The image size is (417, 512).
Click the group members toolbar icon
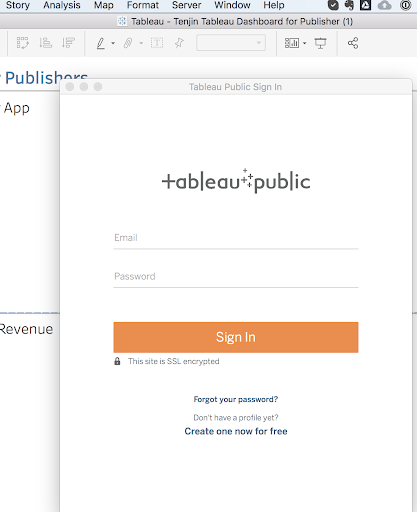pyautogui.click(x=23, y=43)
